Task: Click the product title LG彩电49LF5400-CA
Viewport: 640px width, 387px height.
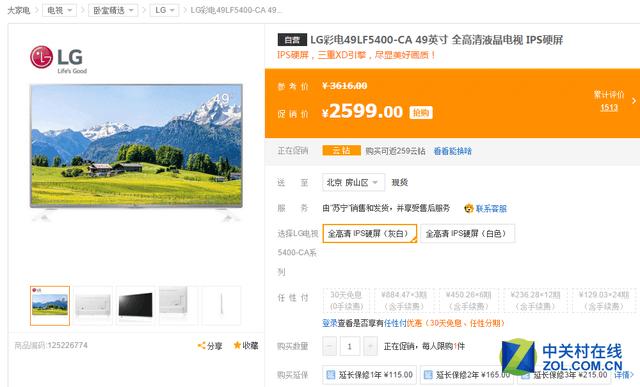Action: [436, 40]
